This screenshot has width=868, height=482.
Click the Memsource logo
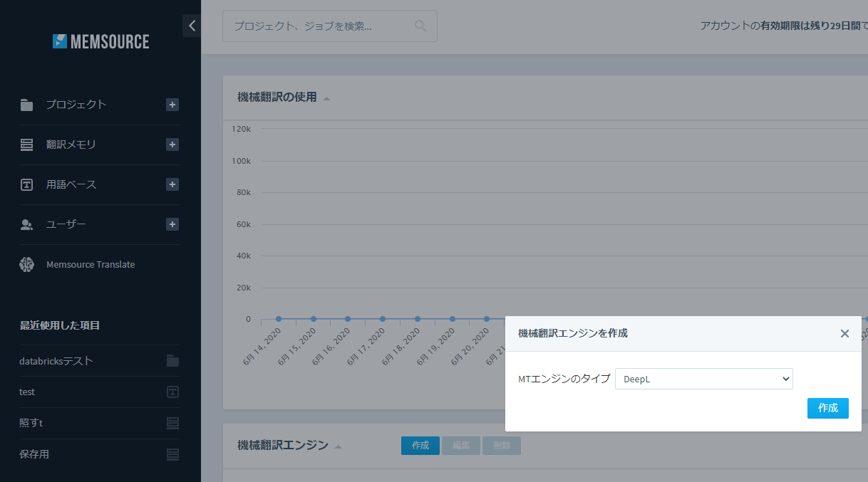pos(100,41)
